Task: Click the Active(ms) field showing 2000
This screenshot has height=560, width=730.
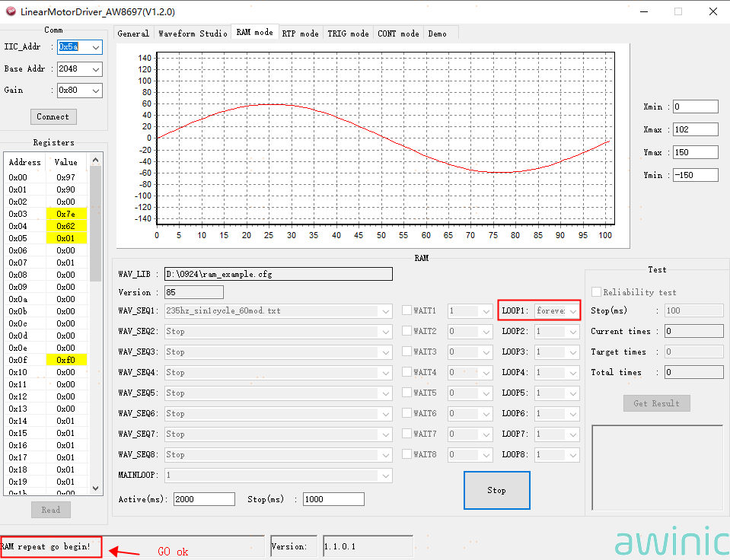Action: tap(204, 499)
